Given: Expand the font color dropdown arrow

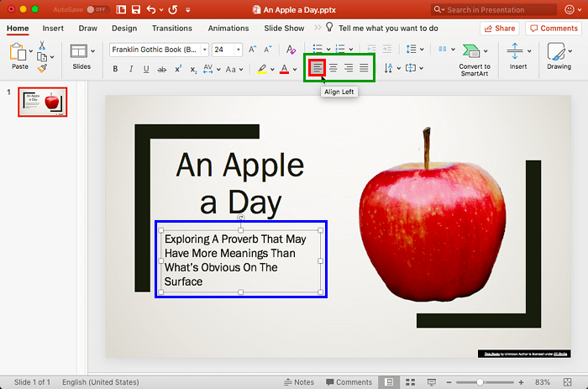Looking at the screenshot, I should pyautogui.click(x=294, y=69).
